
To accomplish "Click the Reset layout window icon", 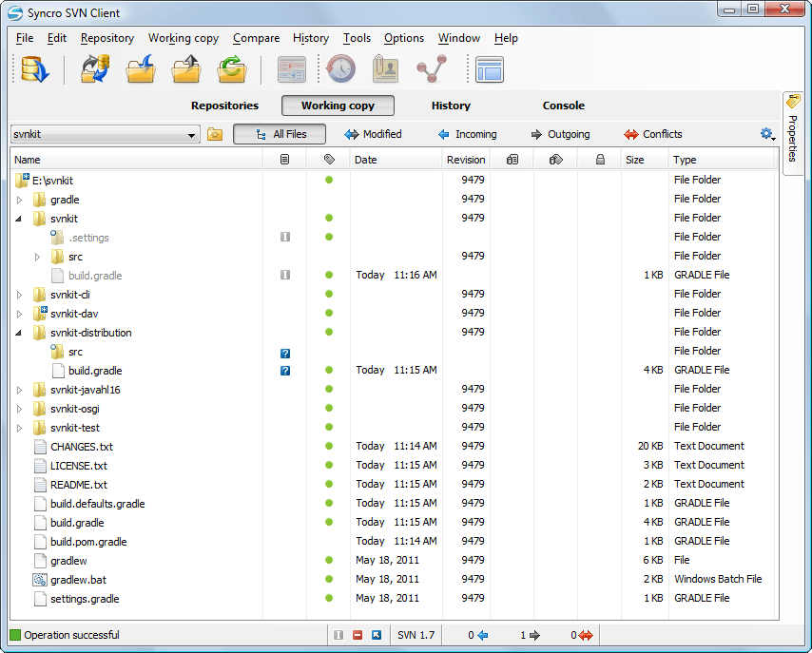I will pos(490,69).
